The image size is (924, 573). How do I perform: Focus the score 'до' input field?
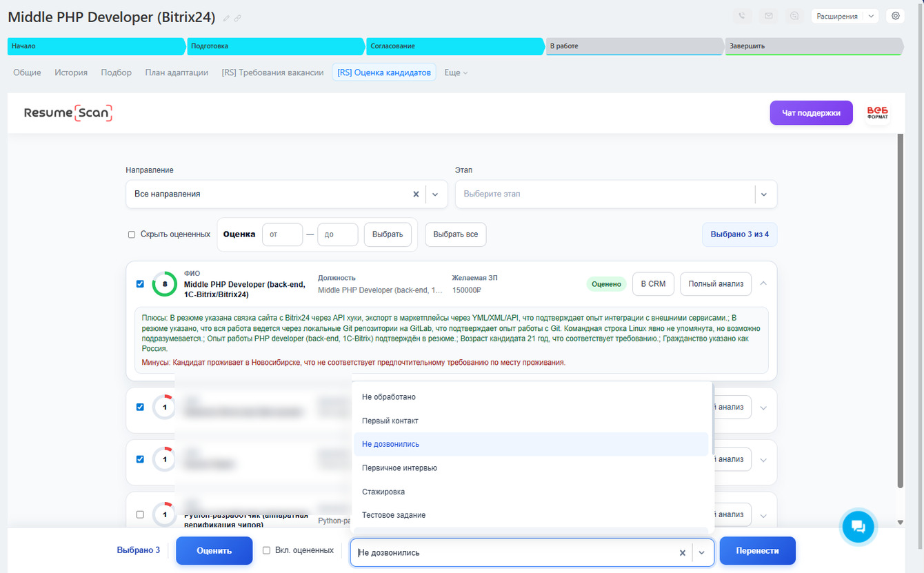coord(338,234)
